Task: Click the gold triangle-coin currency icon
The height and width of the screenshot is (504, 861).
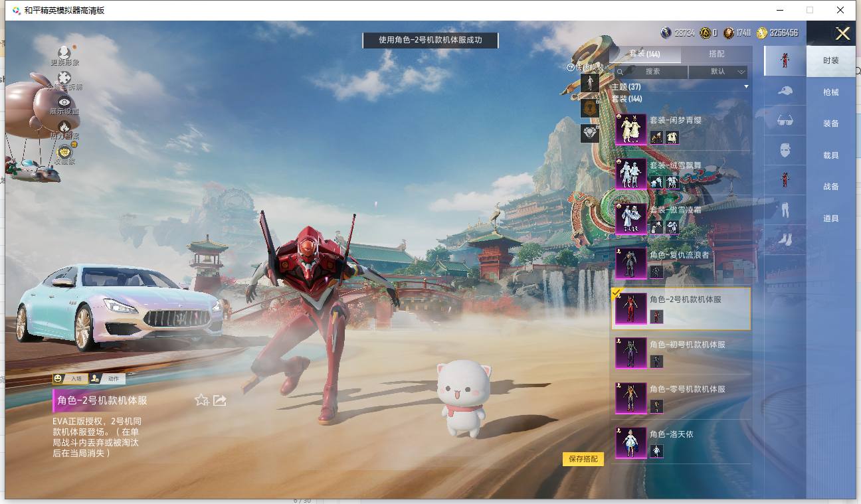Action: [706, 33]
